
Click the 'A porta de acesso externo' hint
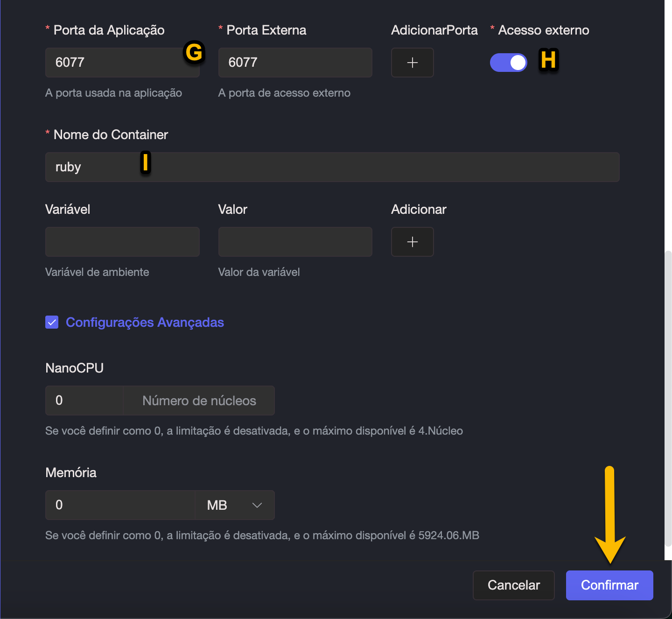[284, 93]
